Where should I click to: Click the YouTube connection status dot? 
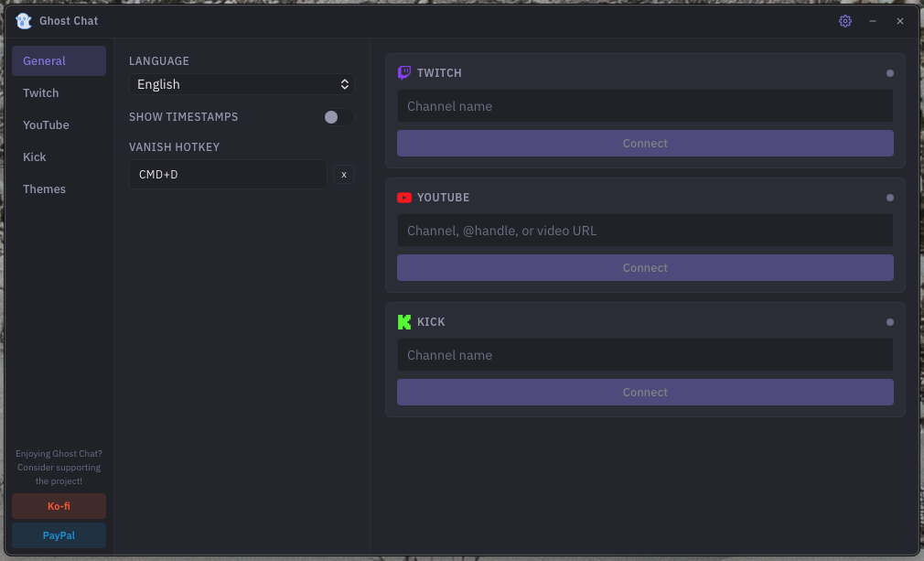point(888,197)
